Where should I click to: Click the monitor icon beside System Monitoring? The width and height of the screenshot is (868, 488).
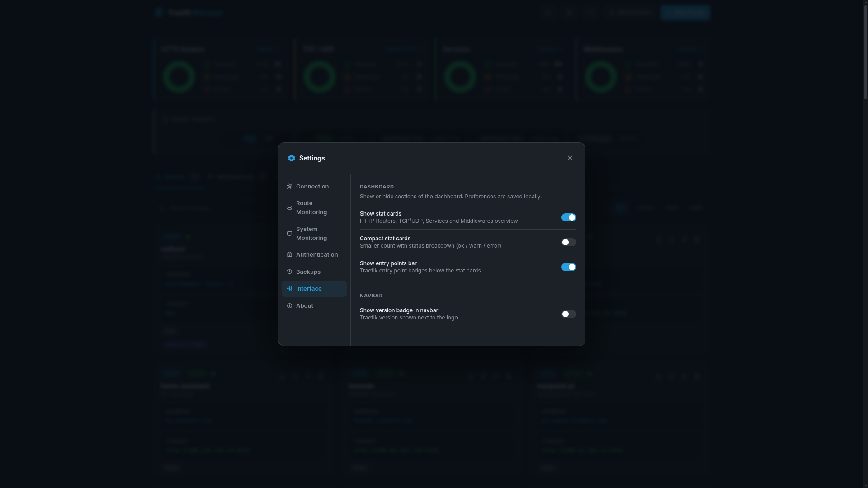click(290, 234)
